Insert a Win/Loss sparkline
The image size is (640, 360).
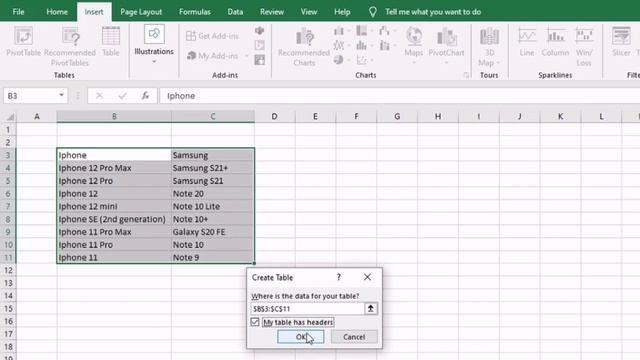[x=584, y=47]
